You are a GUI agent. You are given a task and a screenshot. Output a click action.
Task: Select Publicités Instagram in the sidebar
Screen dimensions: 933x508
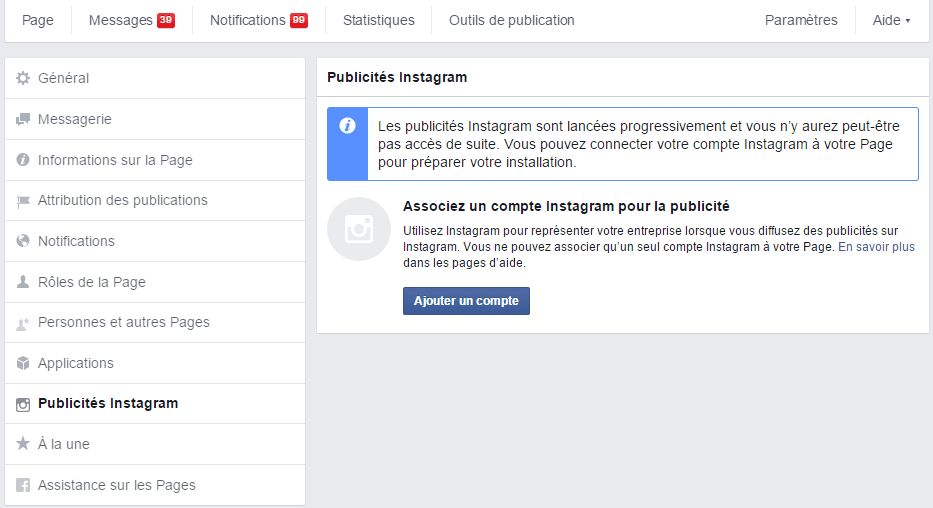(x=155, y=403)
